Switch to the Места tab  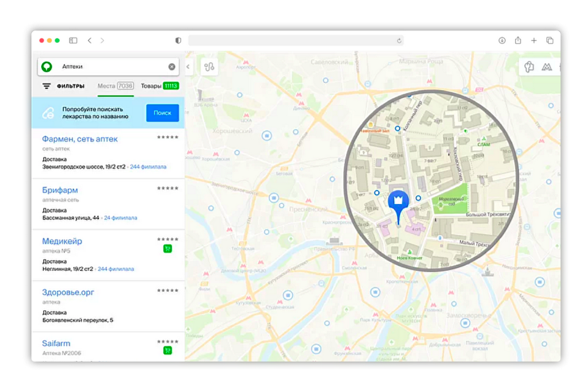115,86
